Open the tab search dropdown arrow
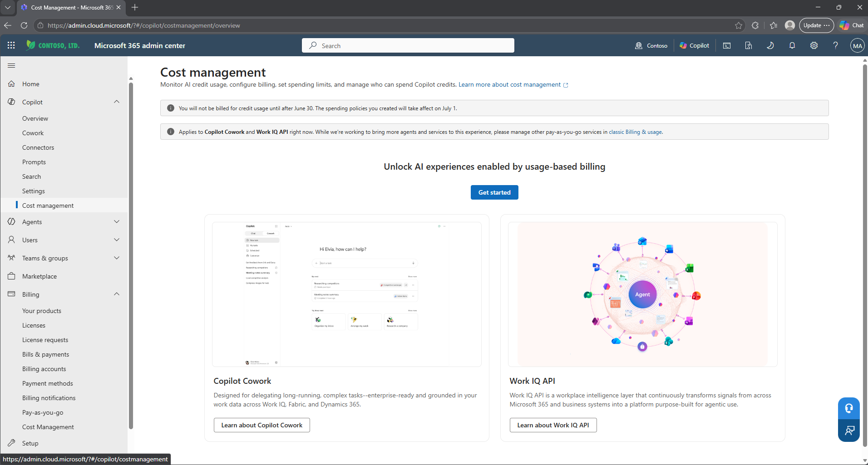 coord(8,7)
